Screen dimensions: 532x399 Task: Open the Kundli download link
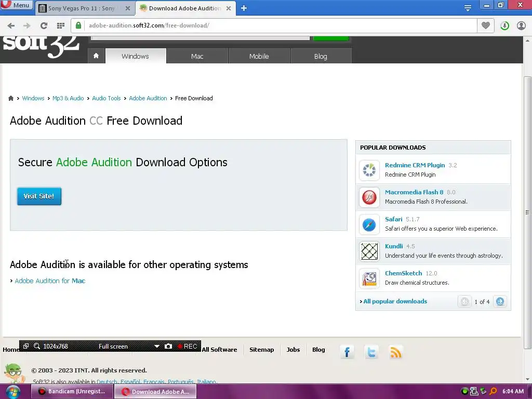tap(394, 246)
